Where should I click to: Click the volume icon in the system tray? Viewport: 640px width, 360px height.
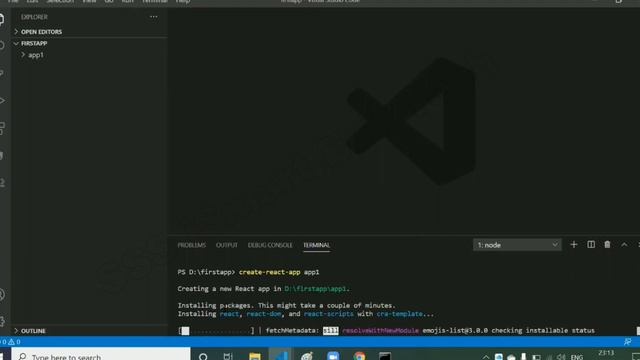pyautogui.click(x=561, y=357)
